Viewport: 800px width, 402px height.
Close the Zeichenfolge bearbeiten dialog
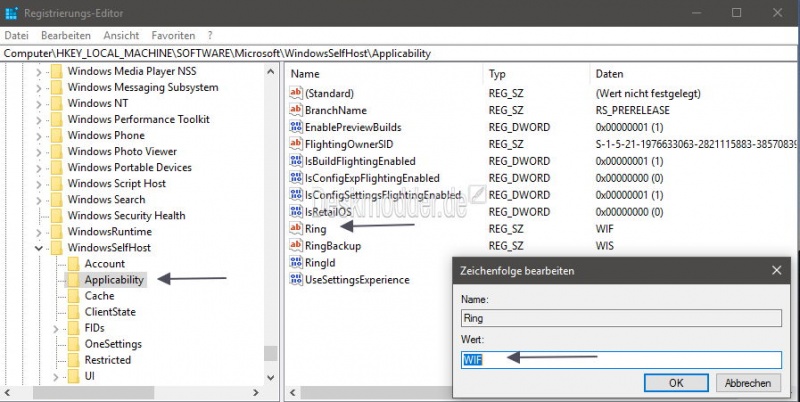(x=775, y=271)
